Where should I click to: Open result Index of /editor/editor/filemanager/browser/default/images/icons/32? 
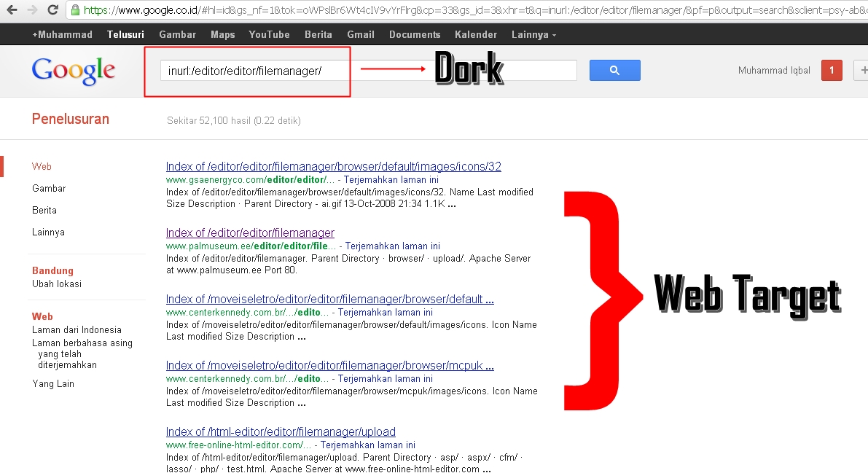[333, 166]
